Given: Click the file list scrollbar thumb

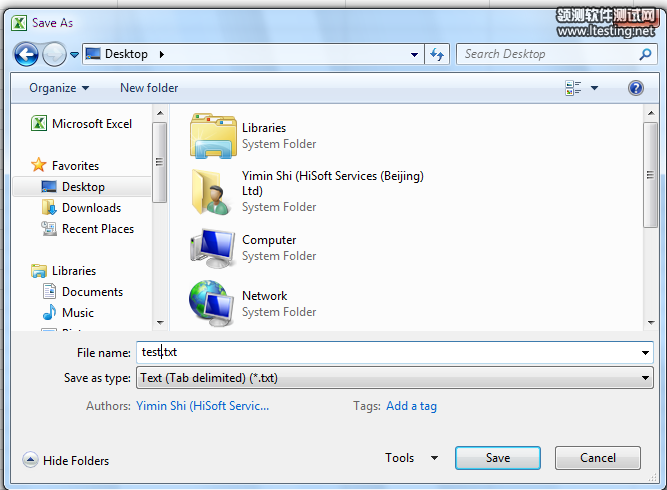Looking at the screenshot, I should pos(650,175).
